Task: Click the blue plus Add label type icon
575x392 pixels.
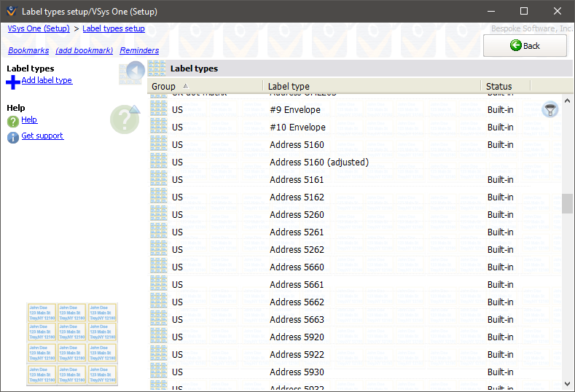Action: pyautogui.click(x=12, y=82)
